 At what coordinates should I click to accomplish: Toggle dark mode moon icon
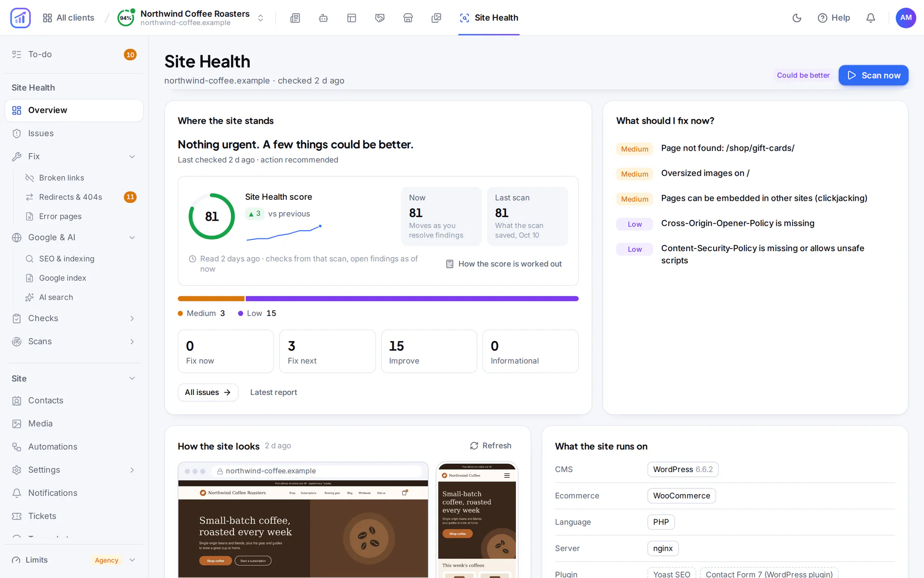(x=797, y=18)
